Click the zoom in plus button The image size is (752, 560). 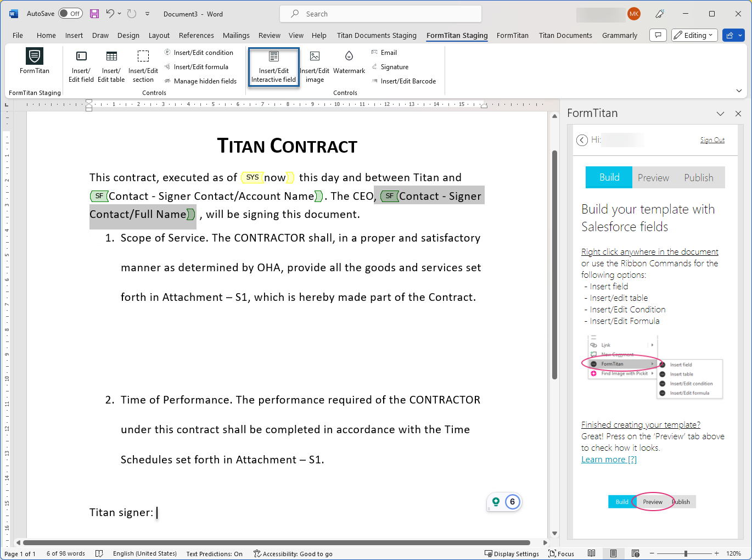[716, 553]
